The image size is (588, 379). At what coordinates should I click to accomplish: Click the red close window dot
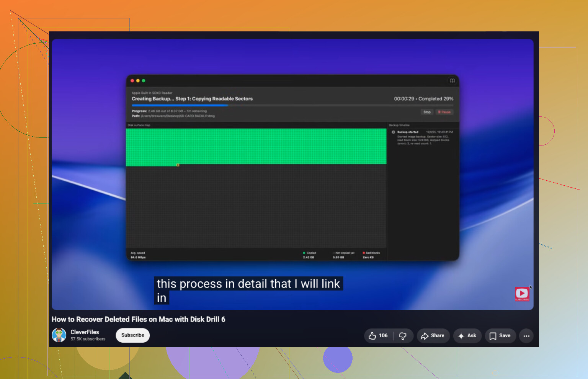[x=132, y=81]
